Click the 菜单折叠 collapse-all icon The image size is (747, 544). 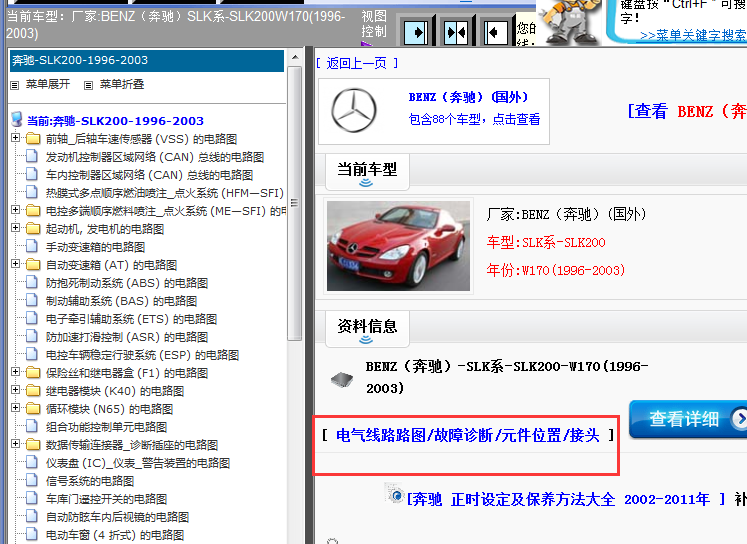pyautogui.click(x=88, y=85)
